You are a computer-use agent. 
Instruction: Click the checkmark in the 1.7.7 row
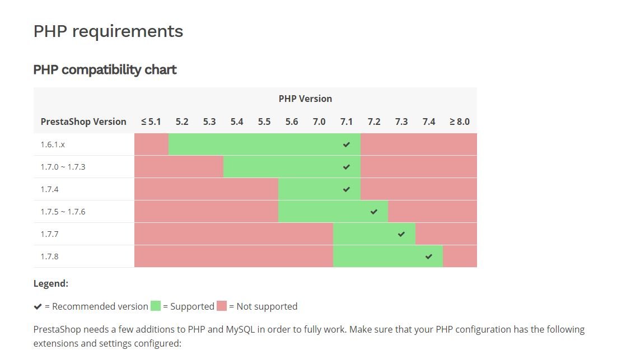[401, 234]
